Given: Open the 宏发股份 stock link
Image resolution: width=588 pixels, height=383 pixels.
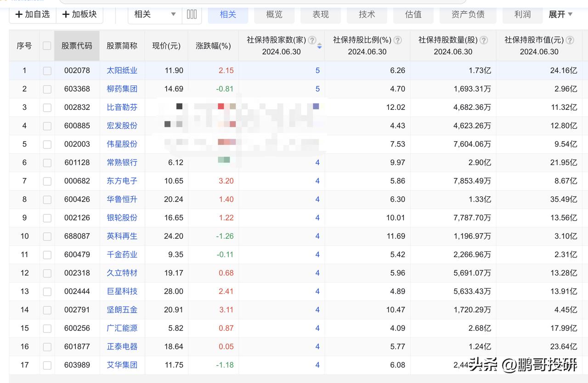Looking at the screenshot, I should click(x=122, y=126).
